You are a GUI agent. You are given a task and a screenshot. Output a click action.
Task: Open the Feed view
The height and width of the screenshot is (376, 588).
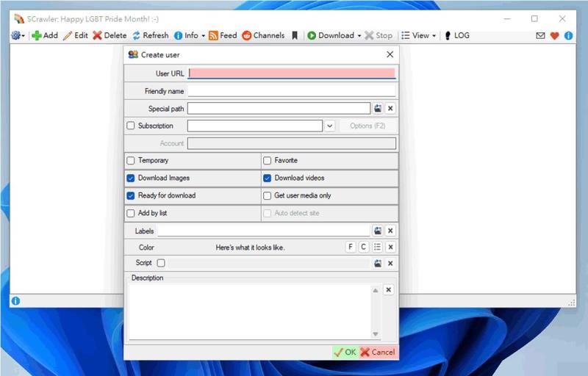223,35
